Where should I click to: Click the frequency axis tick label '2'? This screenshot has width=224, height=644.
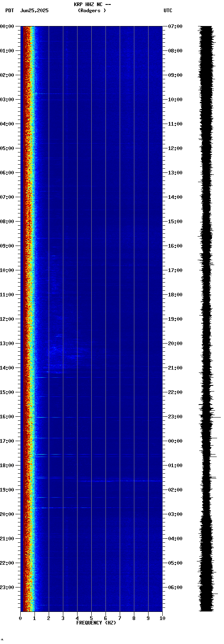tap(49, 618)
